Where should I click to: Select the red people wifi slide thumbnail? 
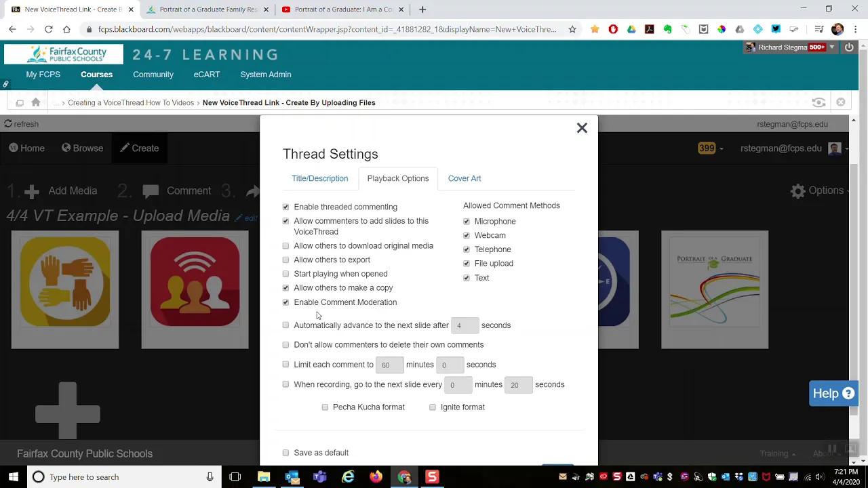point(195,290)
